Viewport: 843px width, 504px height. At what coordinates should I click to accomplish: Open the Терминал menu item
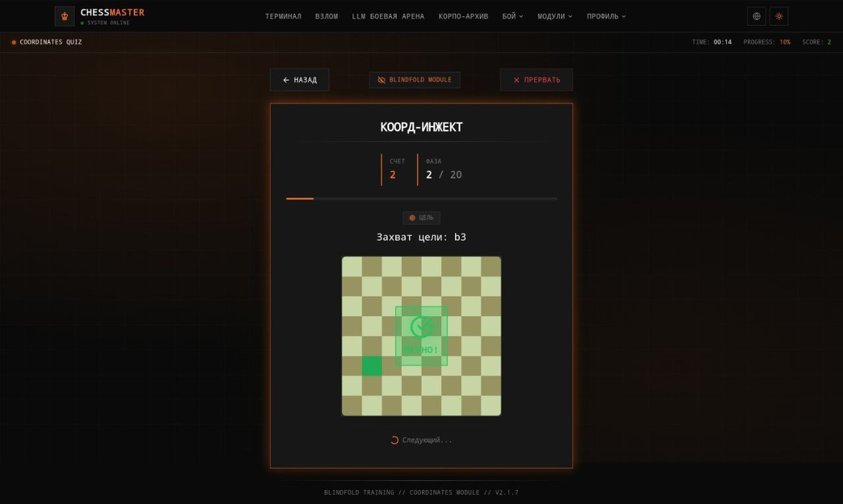[283, 16]
